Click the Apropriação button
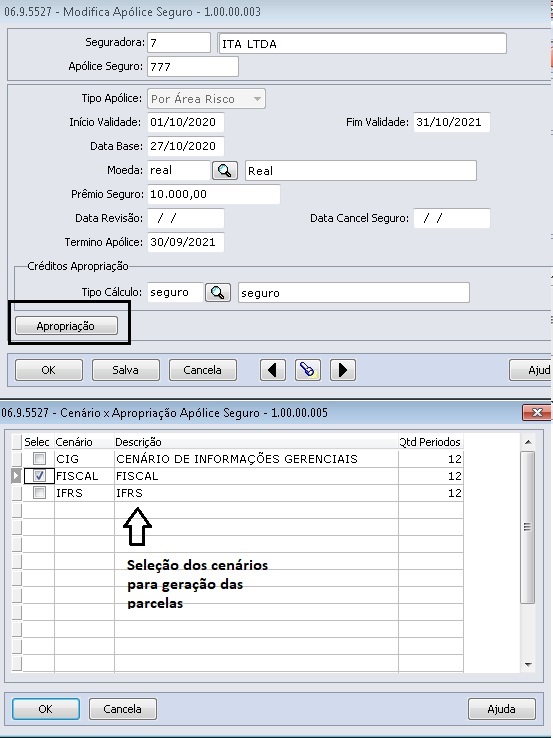 [x=66, y=326]
